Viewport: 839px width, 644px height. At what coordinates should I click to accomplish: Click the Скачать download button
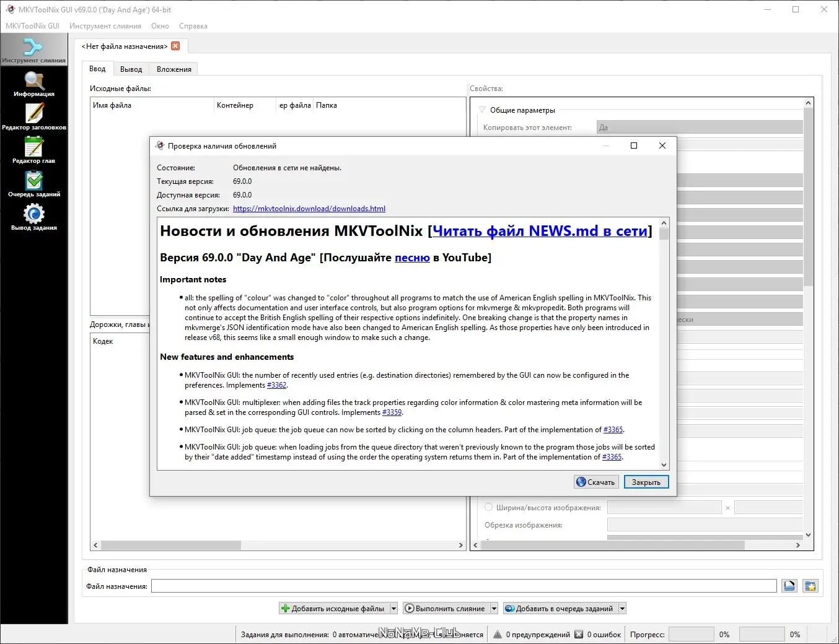pyautogui.click(x=596, y=482)
